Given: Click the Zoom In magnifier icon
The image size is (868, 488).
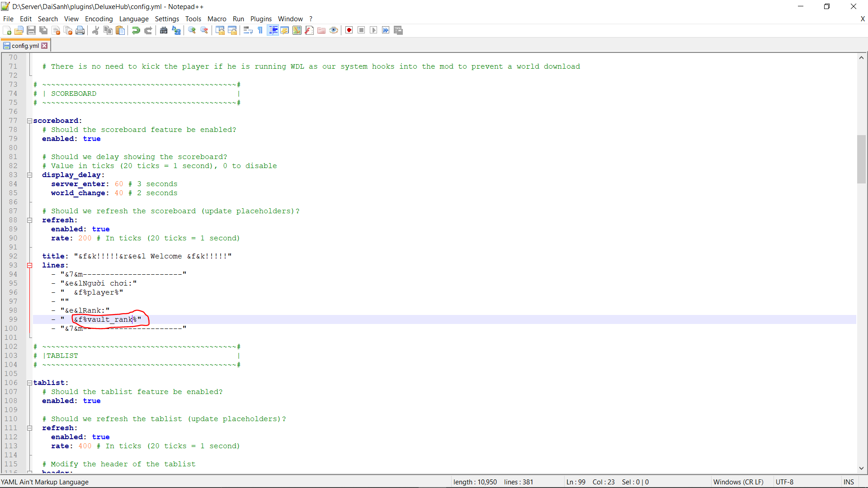Looking at the screenshot, I should click(x=192, y=30).
